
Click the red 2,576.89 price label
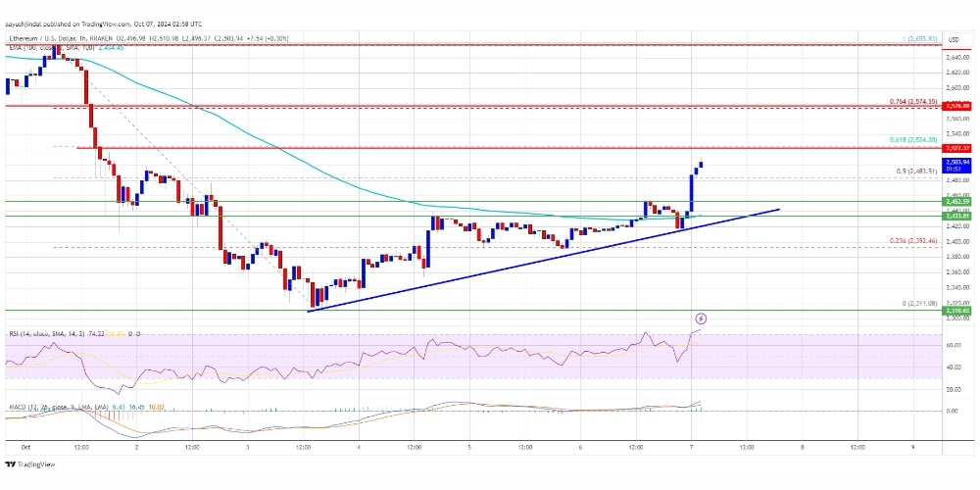956,106
